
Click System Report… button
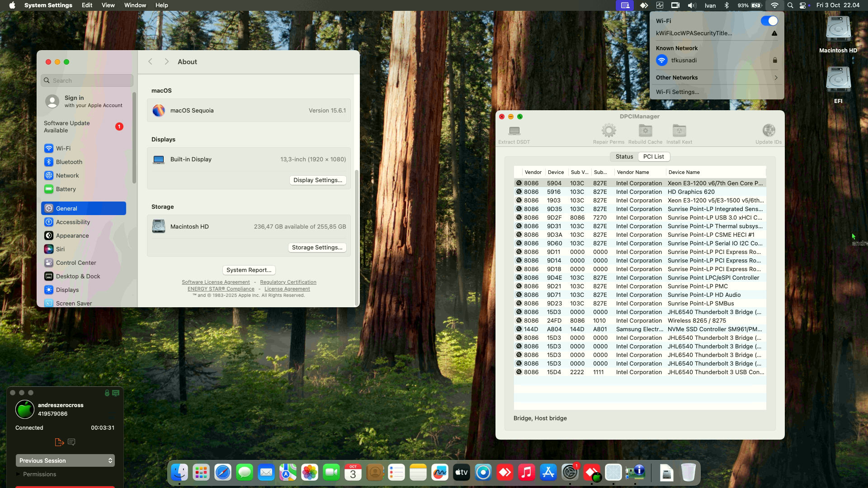(249, 270)
